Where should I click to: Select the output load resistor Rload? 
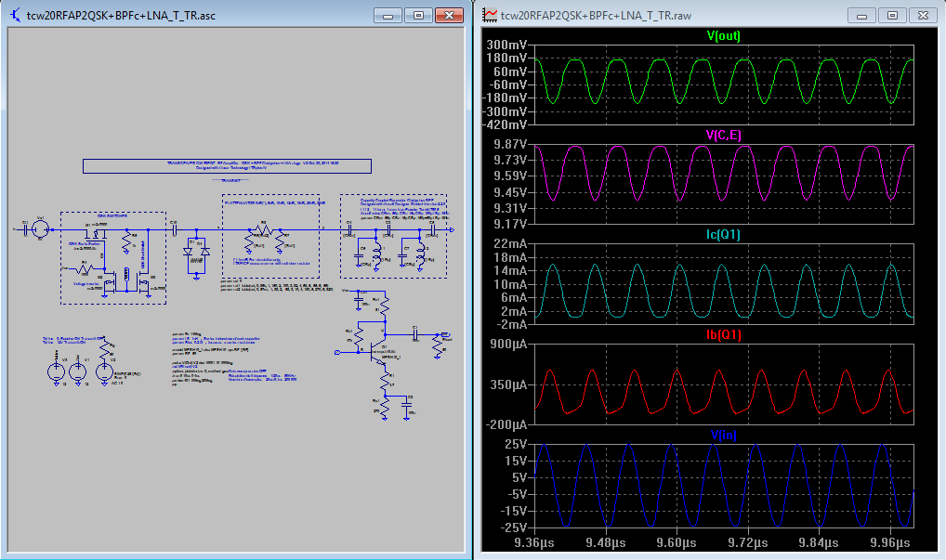[x=439, y=345]
